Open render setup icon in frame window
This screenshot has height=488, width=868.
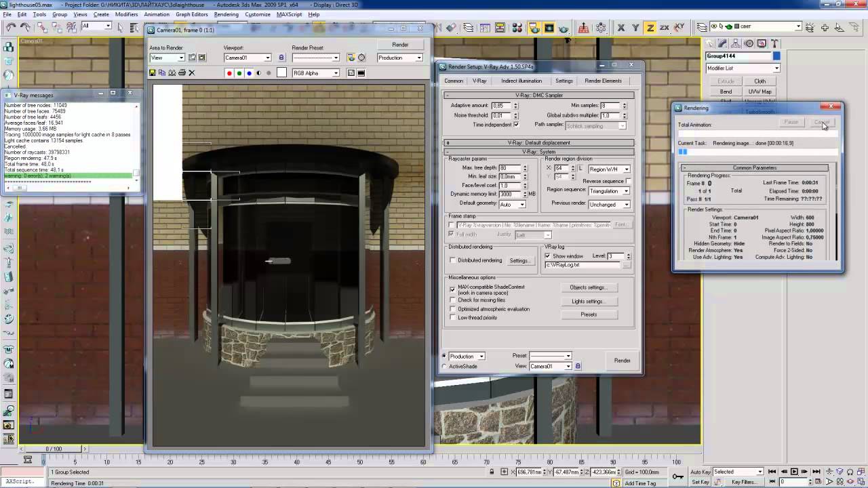click(x=351, y=58)
